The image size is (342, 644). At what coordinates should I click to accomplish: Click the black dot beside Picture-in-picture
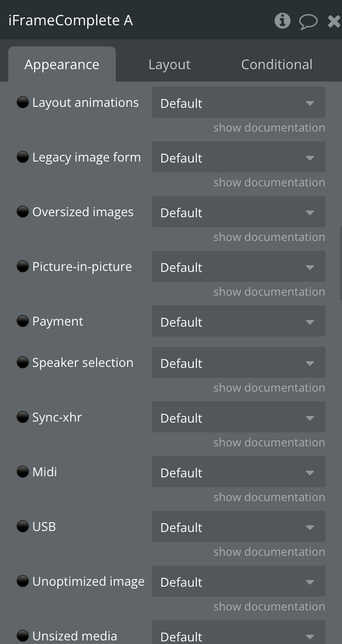pos(23,266)
